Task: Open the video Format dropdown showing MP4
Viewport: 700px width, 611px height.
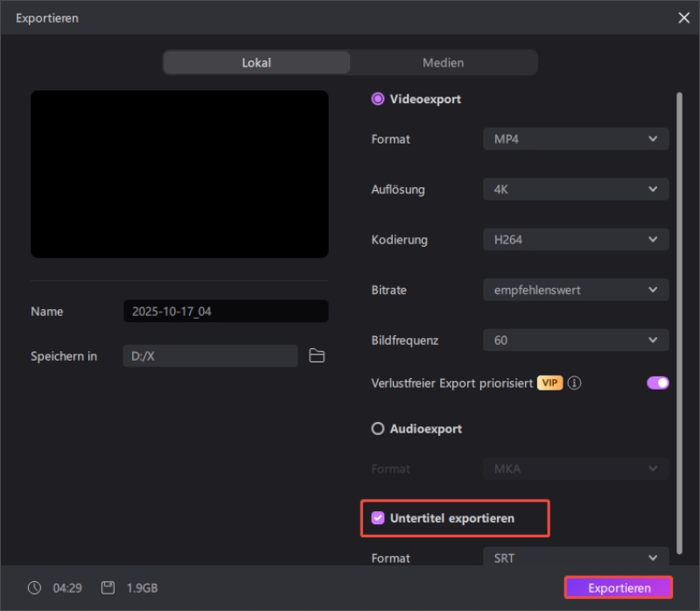Action: (575, 139)
